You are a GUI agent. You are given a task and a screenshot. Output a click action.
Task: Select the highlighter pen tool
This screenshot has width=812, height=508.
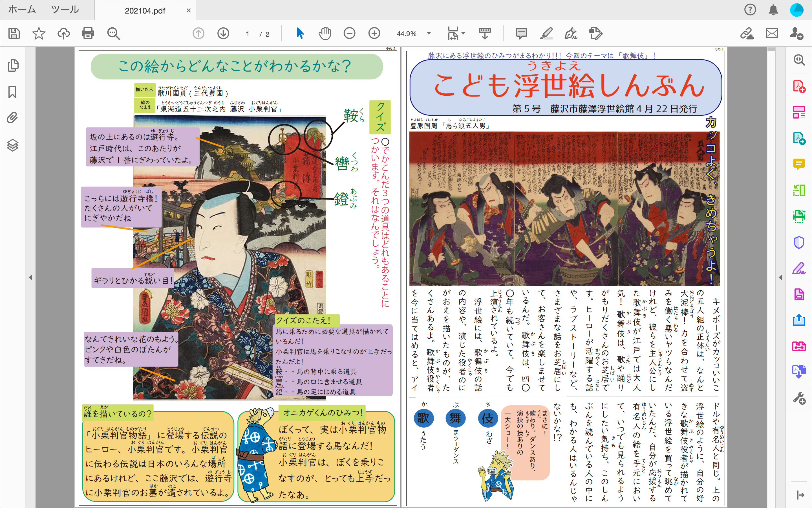pyautogui.click(x=546, y=33)
